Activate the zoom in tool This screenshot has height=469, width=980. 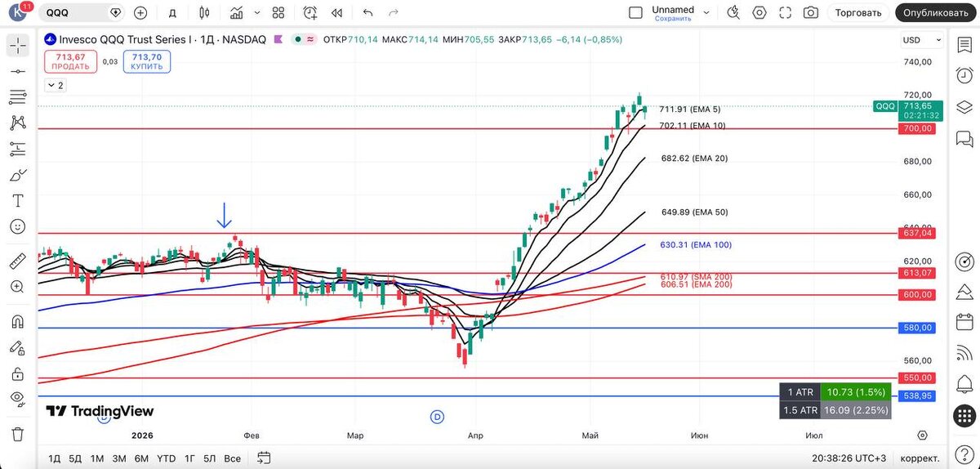click(18, 287)
